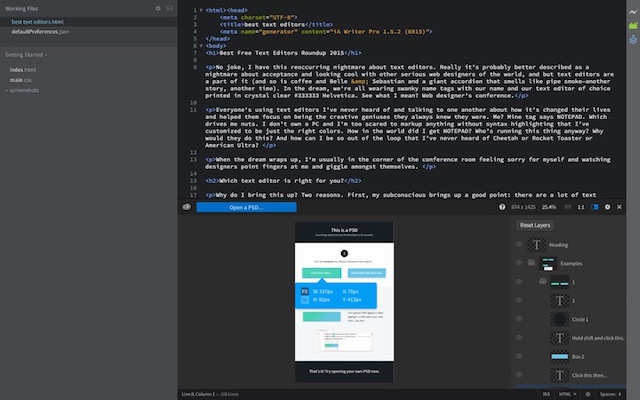
Task: Hide the 'Hold shift and click this' layer
Action: (519, 338)
